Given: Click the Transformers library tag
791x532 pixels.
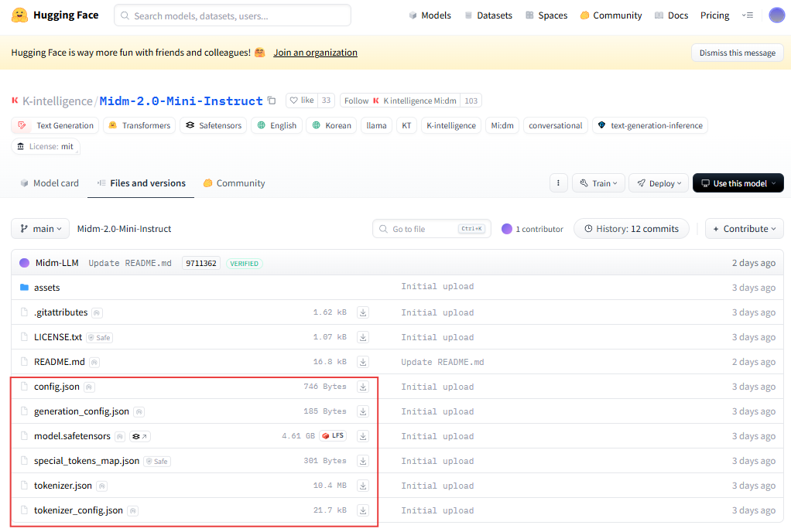Looking at the screenshot, I should pyautogui.click(x=139, y=125).
